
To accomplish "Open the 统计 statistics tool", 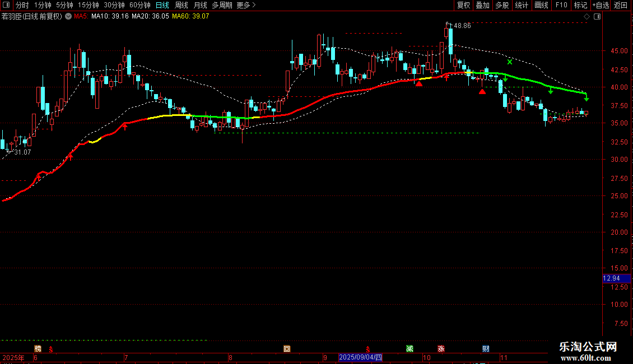I will [x=522, y=5].
